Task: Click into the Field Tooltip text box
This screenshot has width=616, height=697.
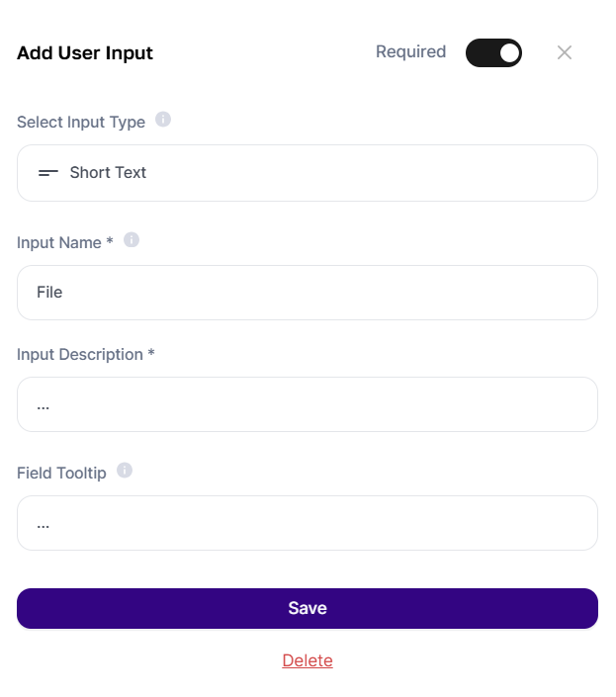Action: (308, 523)
